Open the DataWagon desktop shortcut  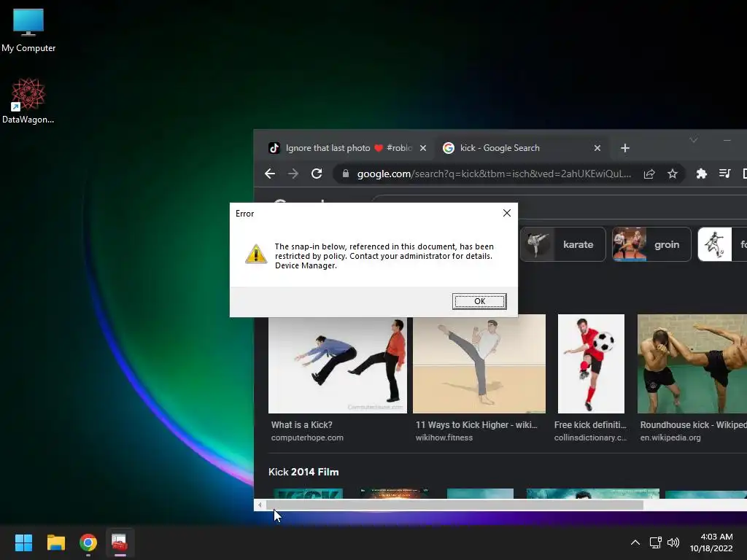28,101
